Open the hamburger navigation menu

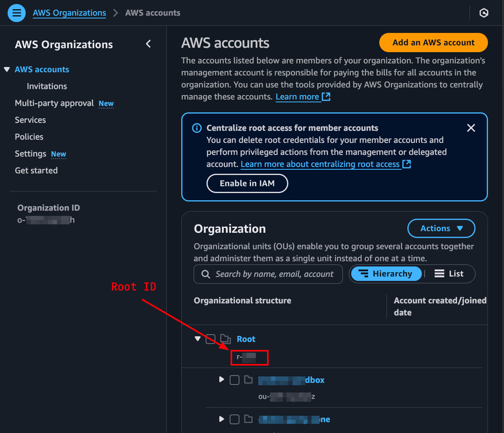pyautogui.click(x=16, y=13)
